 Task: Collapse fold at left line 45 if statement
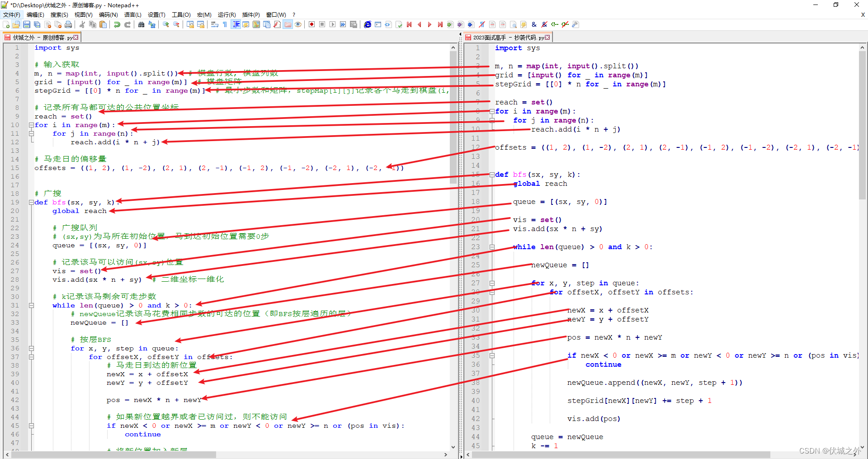click(x=31, y=426)
